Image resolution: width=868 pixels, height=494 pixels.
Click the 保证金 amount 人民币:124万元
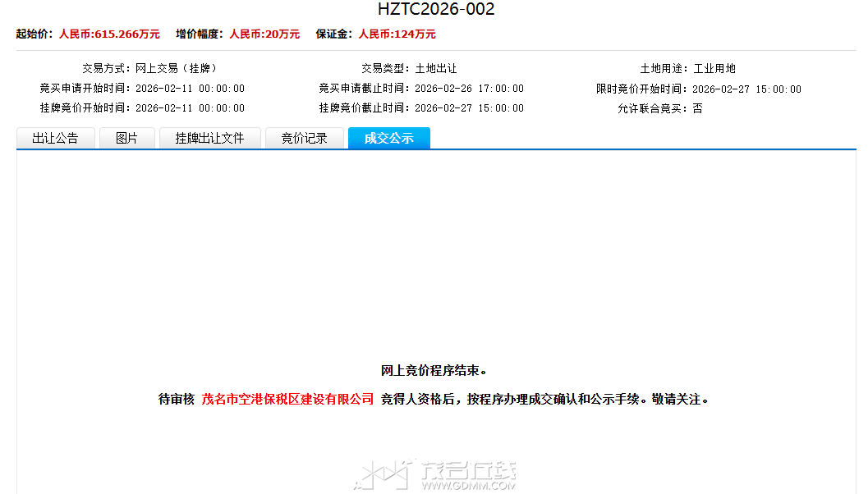(x=397, y=34)
